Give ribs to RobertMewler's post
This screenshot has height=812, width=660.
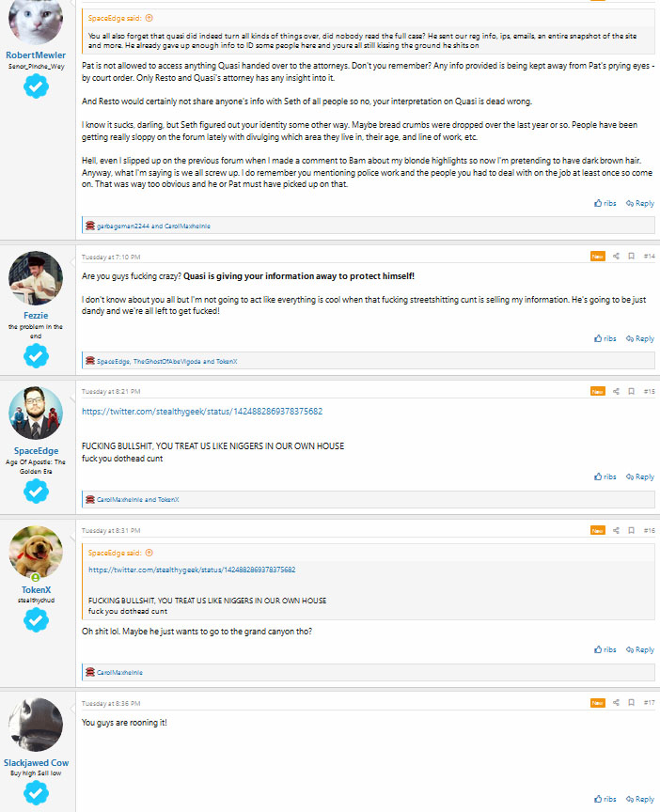pyautogui.click(x=605, y=203)
